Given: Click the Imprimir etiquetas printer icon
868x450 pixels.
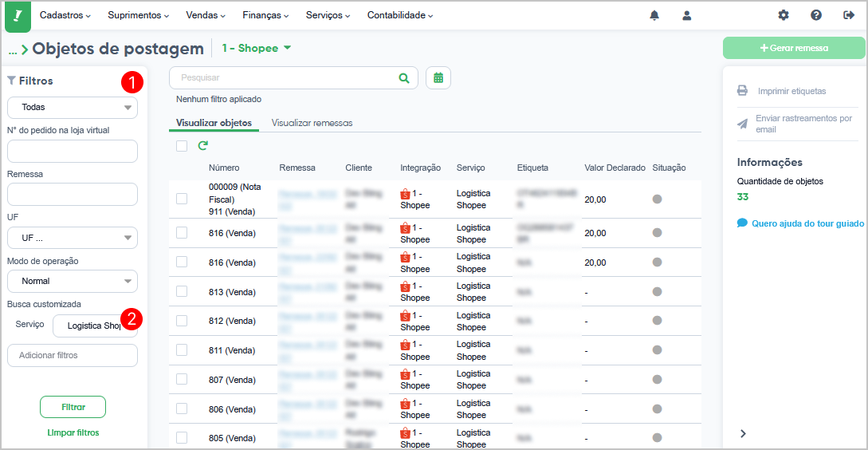Looking at the screenshot, I should point(742,90).
